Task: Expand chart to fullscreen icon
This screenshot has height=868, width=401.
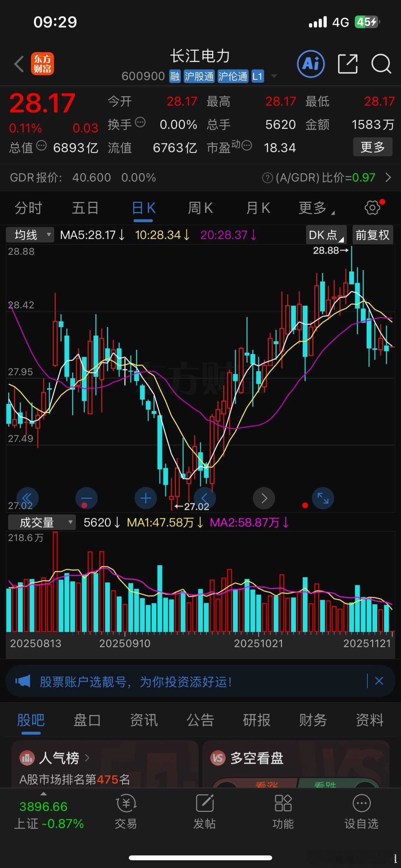Action: (x=323, y=498)
